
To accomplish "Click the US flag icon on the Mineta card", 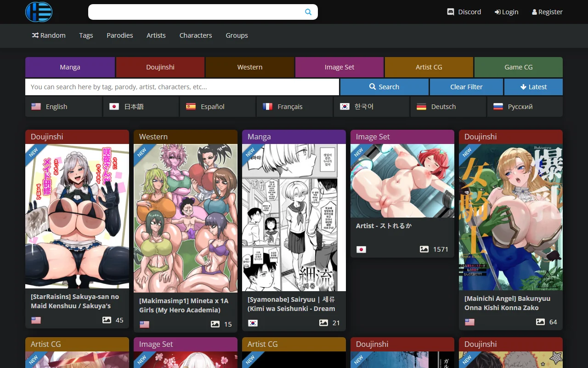I will (144, 324).
